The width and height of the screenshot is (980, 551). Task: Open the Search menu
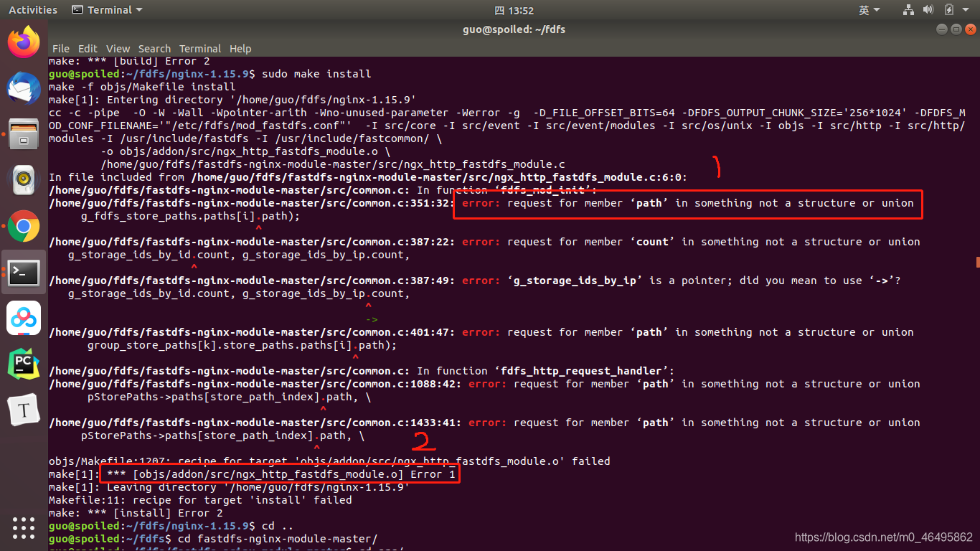pos(154,49)
